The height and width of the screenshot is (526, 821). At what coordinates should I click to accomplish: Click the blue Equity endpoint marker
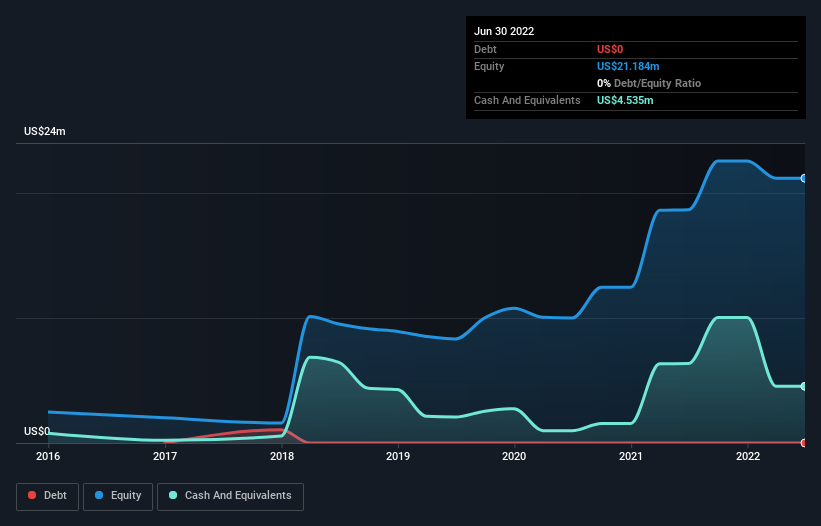tap(804, 178)
